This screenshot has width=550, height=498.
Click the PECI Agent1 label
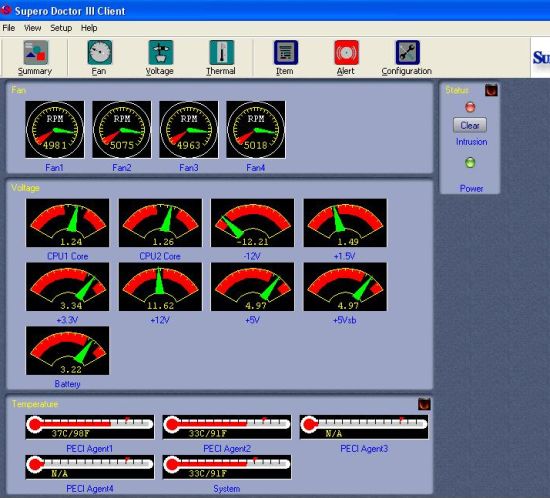89,449
